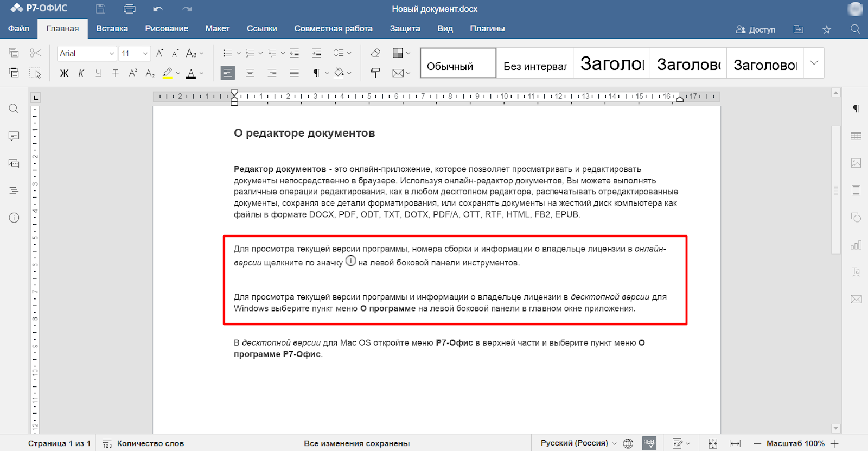Align paragraph text to the right

coord(272,73)
